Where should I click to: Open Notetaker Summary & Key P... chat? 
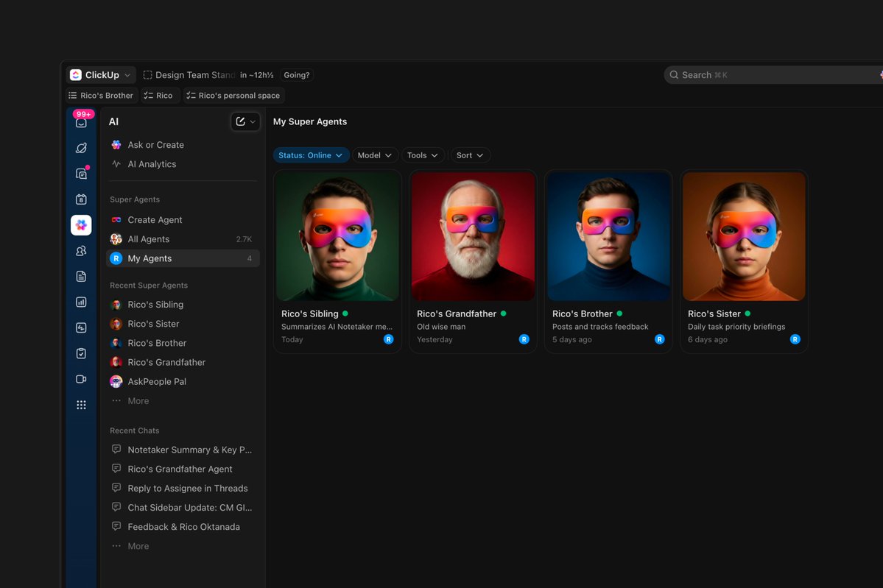click(183, 450)
